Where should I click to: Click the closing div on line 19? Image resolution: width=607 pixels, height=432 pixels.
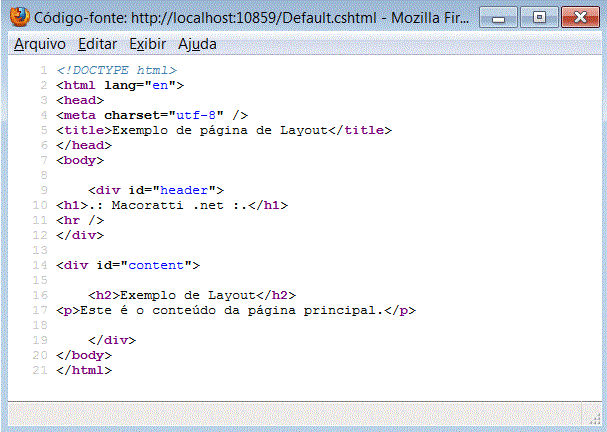click(112, 341)
